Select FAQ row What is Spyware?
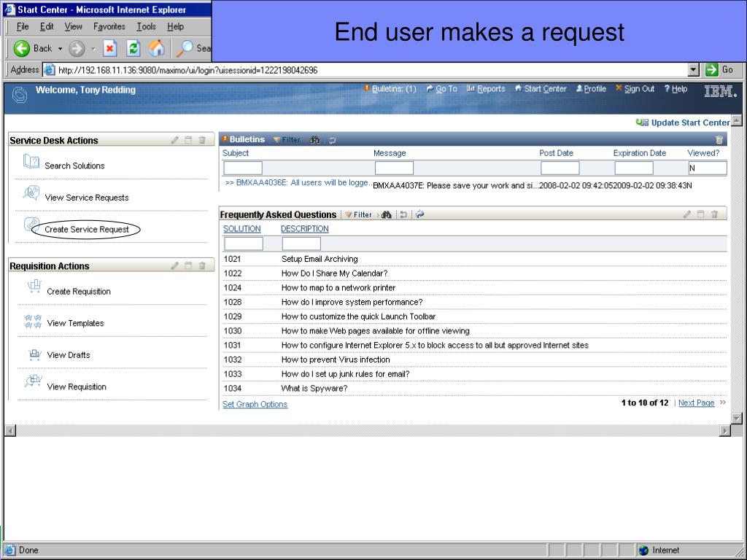Screen dimensions: 747x560 tap(474, 389)
